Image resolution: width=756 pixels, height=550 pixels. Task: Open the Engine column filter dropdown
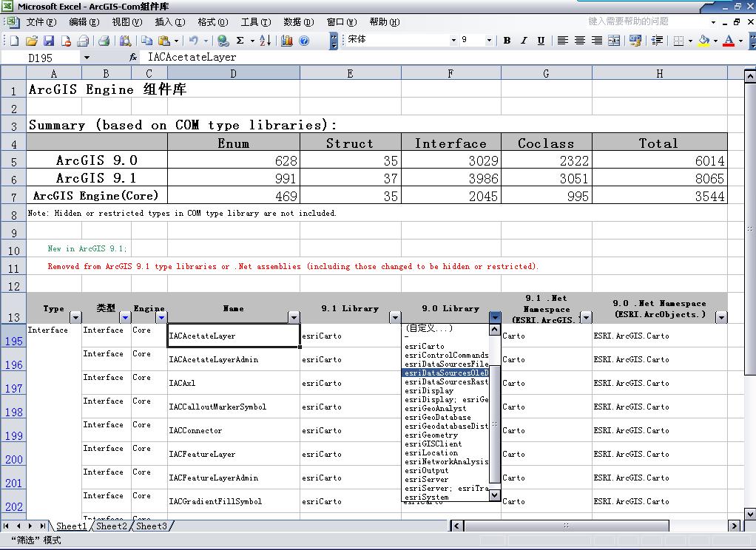pyautogui.click(x=161, y=317)
